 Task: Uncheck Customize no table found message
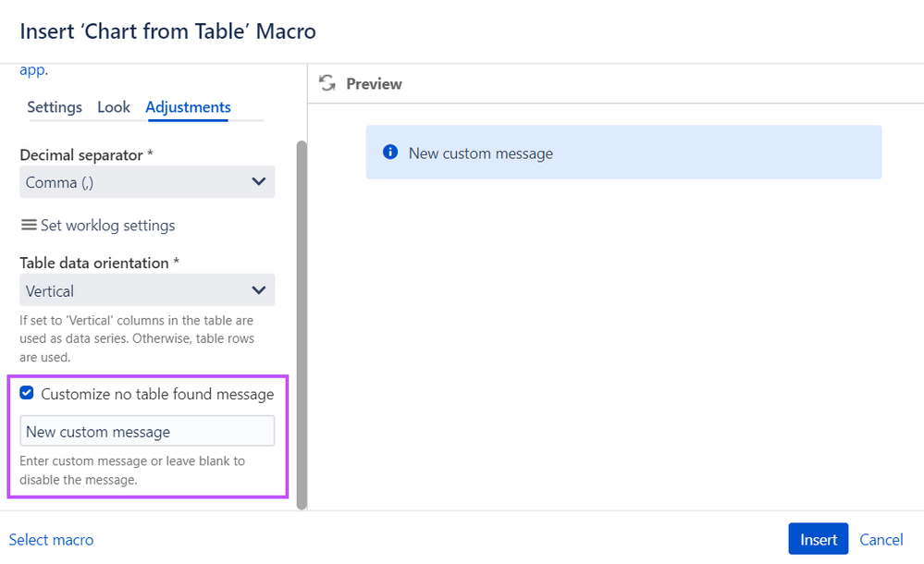(x=27, y=393)
